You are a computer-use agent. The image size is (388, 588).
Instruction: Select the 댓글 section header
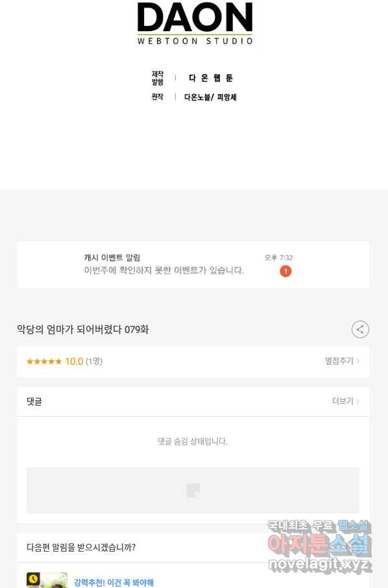point(34,402)
